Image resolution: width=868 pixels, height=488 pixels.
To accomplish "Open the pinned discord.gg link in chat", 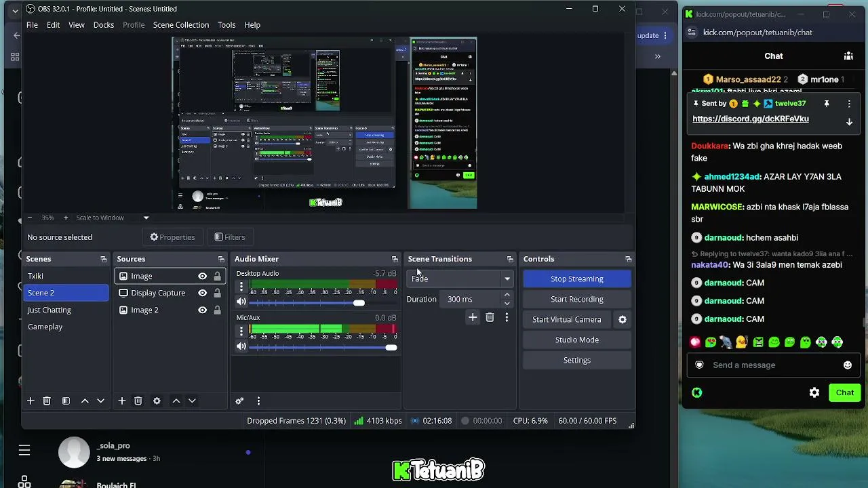I will 751,119.
